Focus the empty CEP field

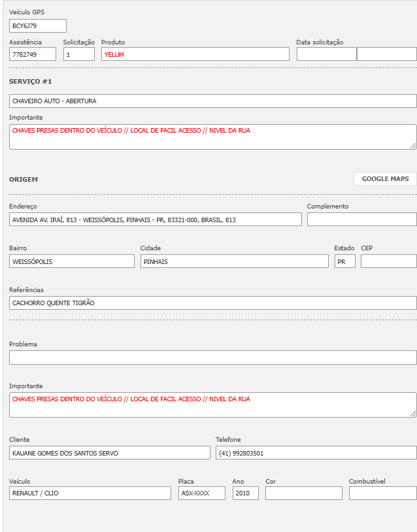(x=388, y=261)
